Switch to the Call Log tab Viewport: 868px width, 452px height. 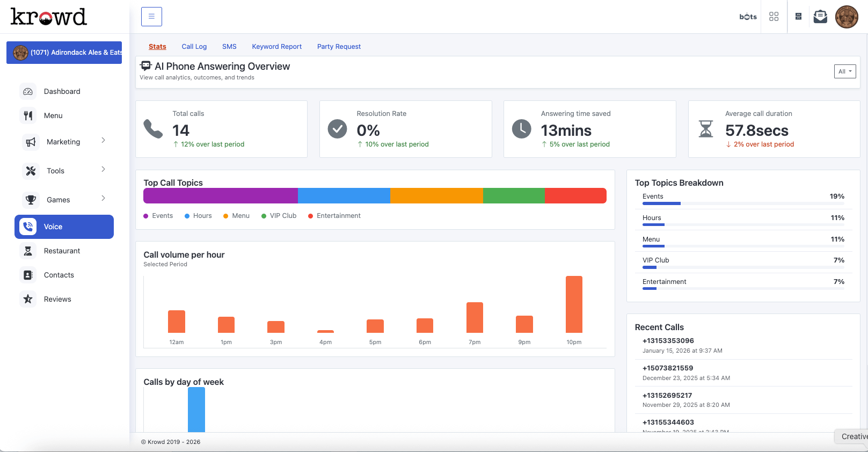(x=194, y=47)
